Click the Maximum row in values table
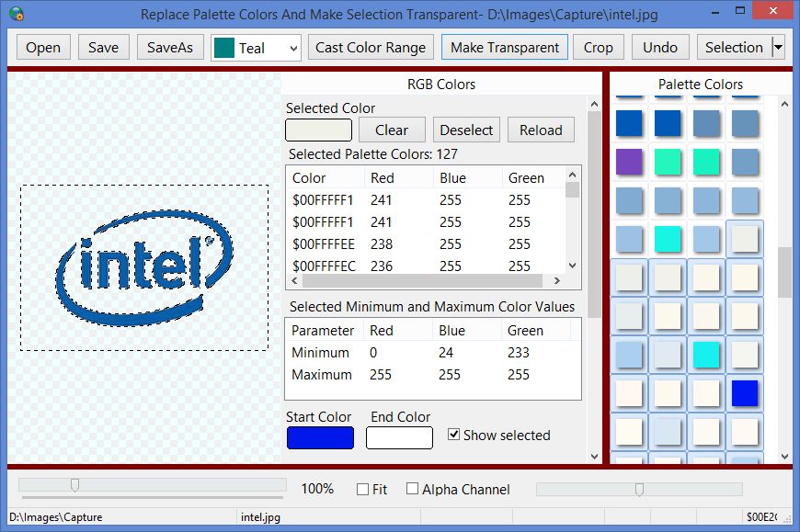Image resolution: width=800 pixels, height=532 pixels. [x=433, y=375]
